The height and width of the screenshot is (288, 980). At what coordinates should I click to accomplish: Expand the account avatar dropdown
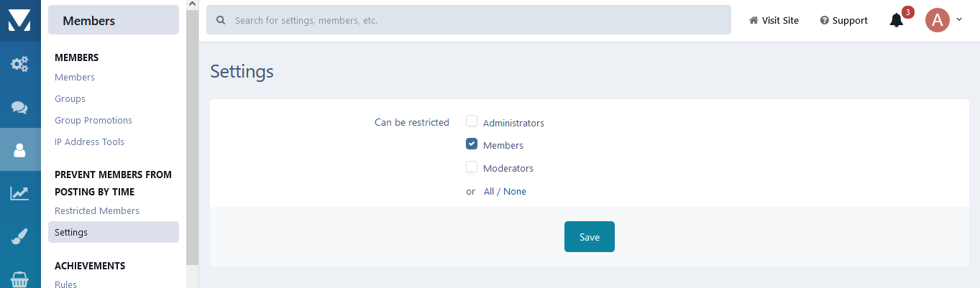(943, 20)
